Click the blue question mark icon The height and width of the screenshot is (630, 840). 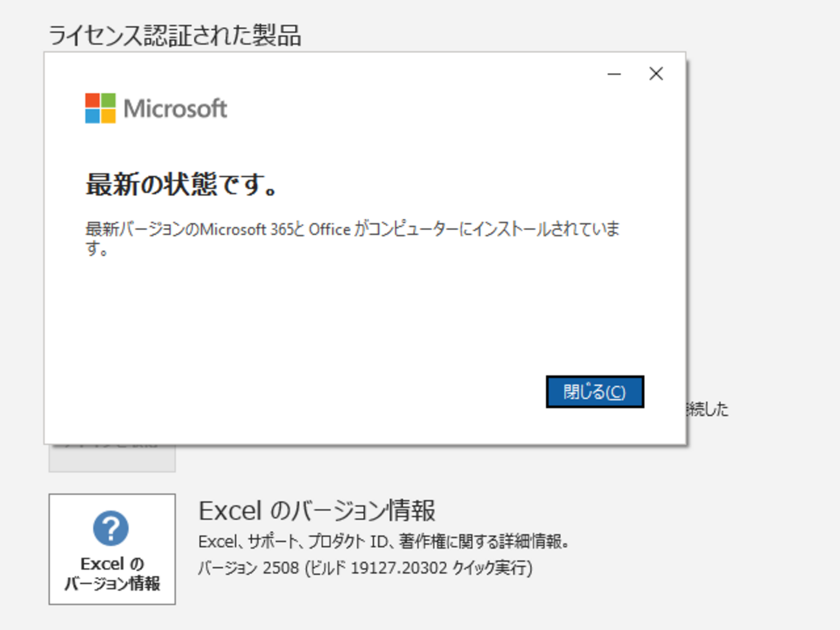111,528
